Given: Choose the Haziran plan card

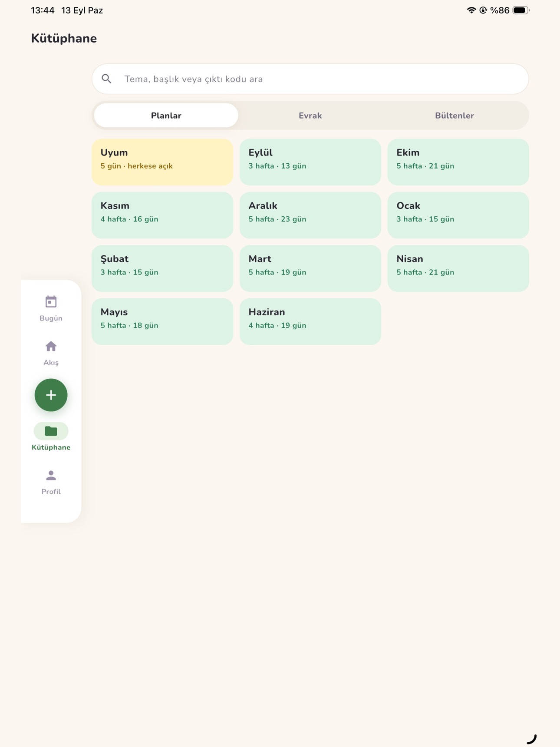Looking at the screenshot, I should 310,321.
